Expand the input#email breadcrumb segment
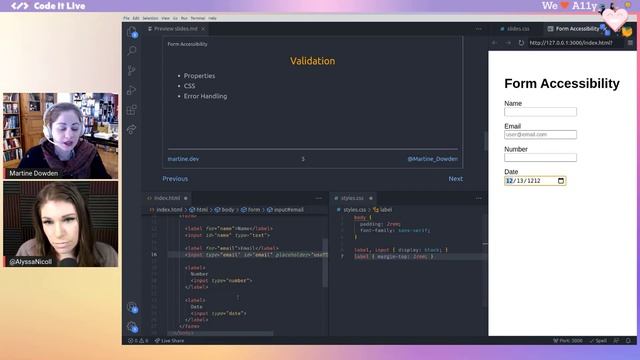 285,210
